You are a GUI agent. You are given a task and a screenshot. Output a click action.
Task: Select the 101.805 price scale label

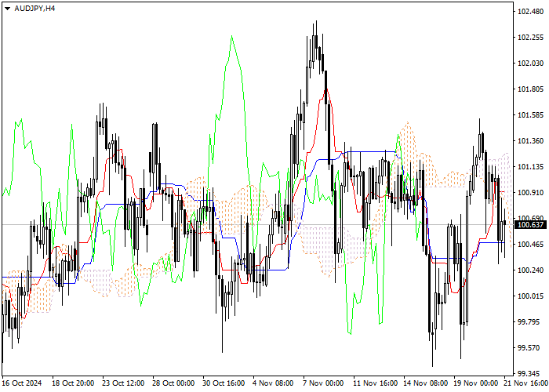pos(530,89)
